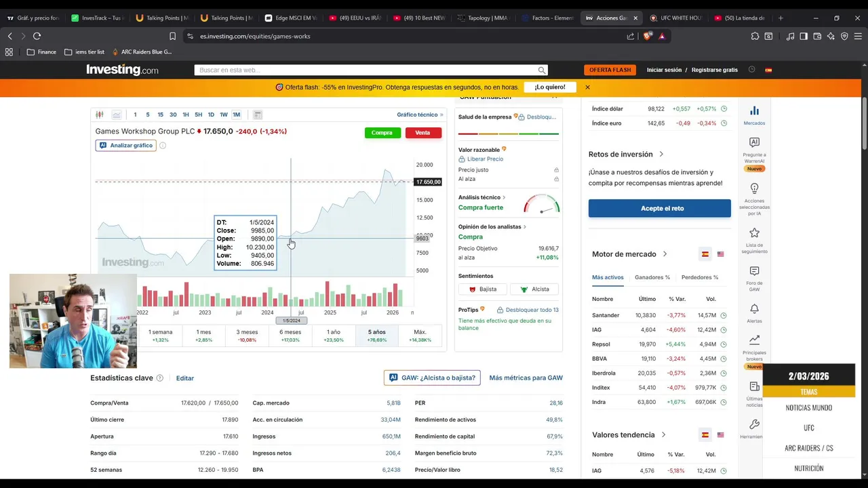Open Acciones seleccionadas por IA icon

754,188
